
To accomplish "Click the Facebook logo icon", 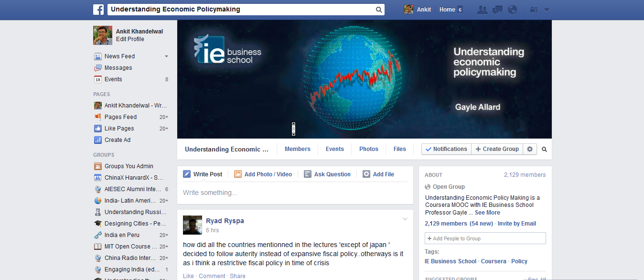I will pyautogui.click(x=99, y=9).
